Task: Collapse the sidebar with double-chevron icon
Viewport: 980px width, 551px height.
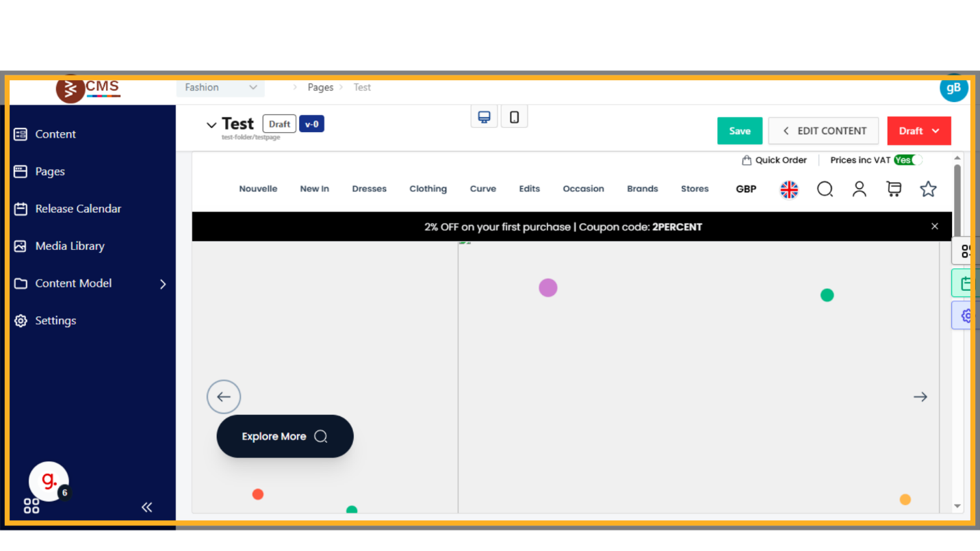Action: tap(146, 507)
